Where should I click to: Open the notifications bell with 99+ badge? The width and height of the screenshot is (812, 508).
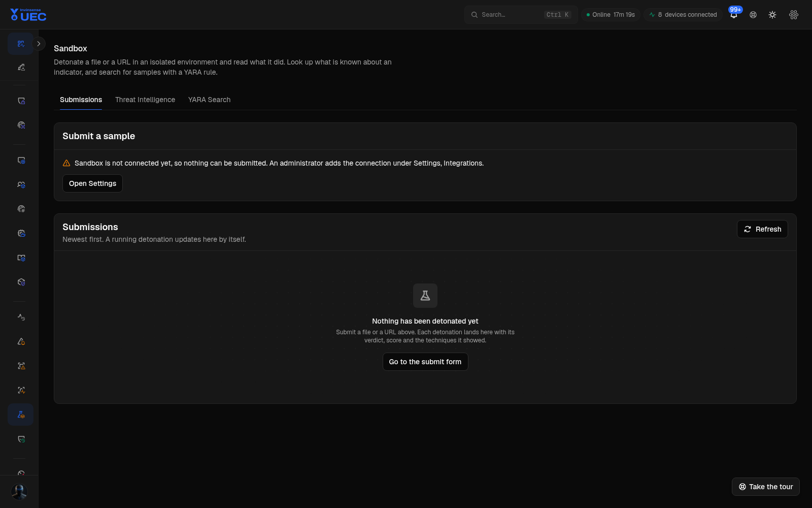[x=734, y=15]
